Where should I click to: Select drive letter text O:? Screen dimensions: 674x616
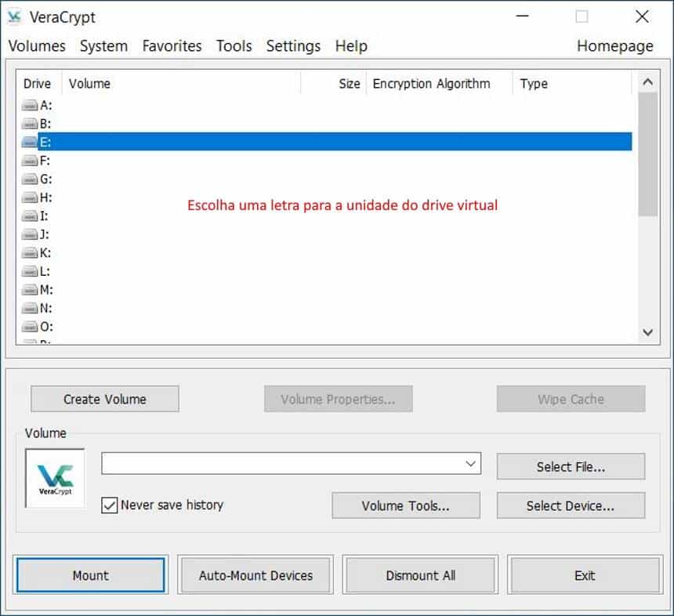(46, 327)
